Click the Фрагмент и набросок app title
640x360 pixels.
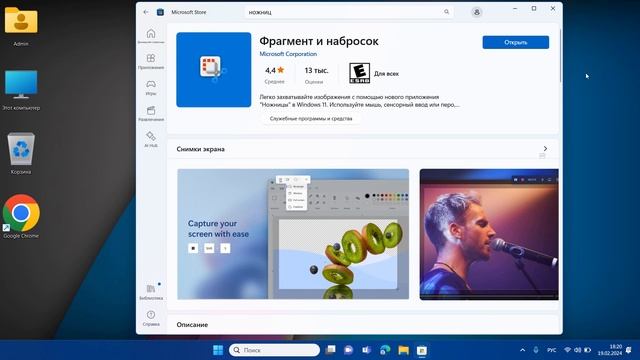[x=319, y=41]
